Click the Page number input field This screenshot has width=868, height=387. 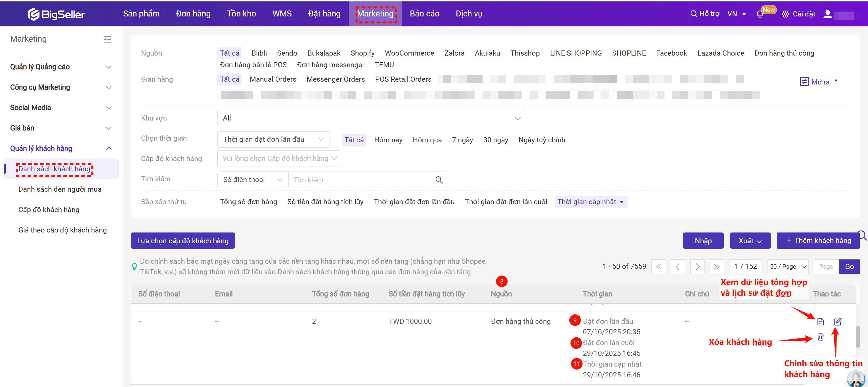point(826,267)
